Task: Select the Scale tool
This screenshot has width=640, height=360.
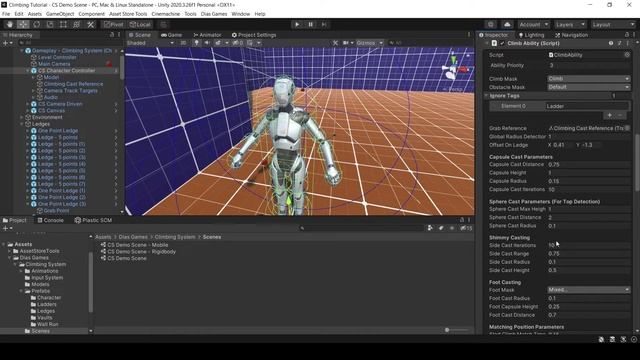Action: pyautogui.click(x=50, y=24)
